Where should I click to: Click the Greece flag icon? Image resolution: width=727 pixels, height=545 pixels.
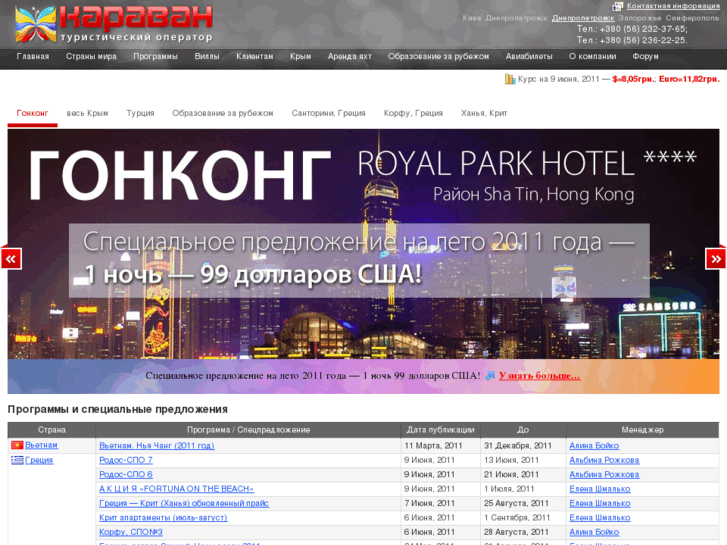17,460
